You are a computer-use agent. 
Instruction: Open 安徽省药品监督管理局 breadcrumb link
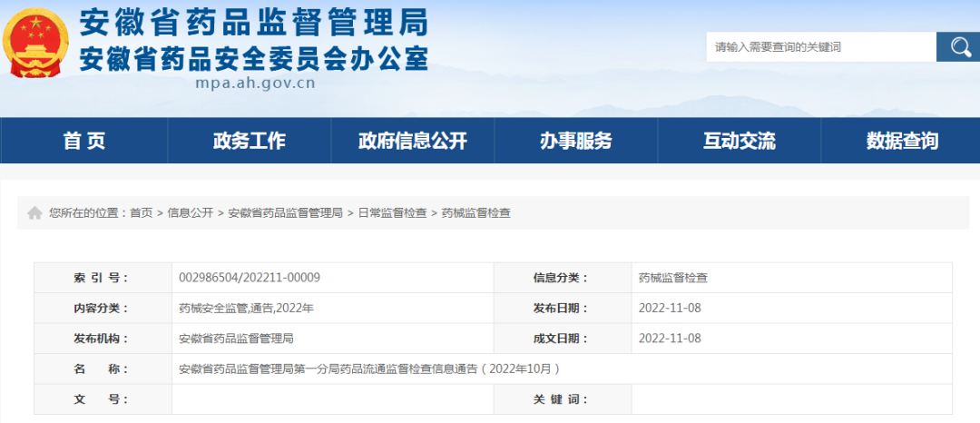click(x=285, y=213)
